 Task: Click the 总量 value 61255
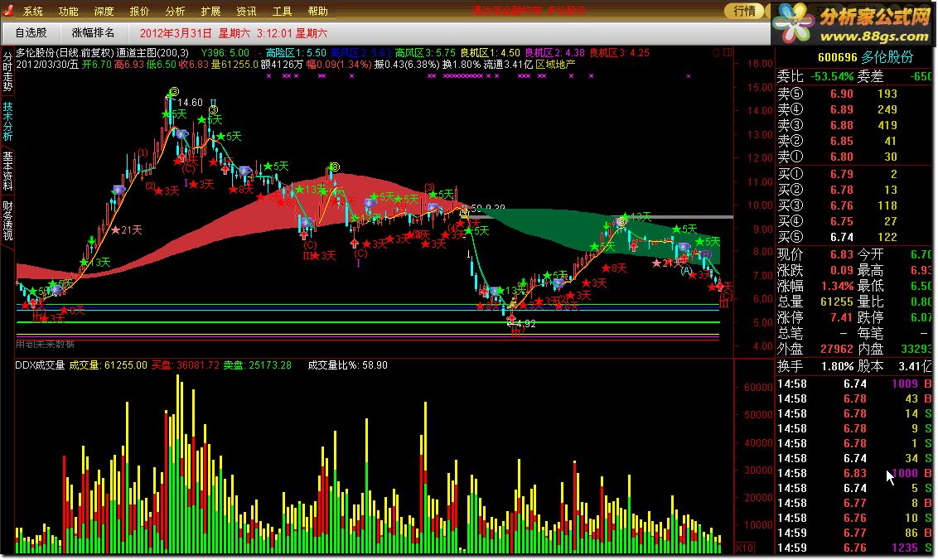tap(836, 302)
